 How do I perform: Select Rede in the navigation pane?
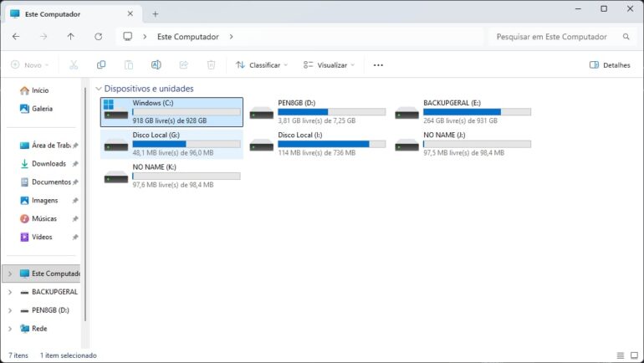[39, 329]
